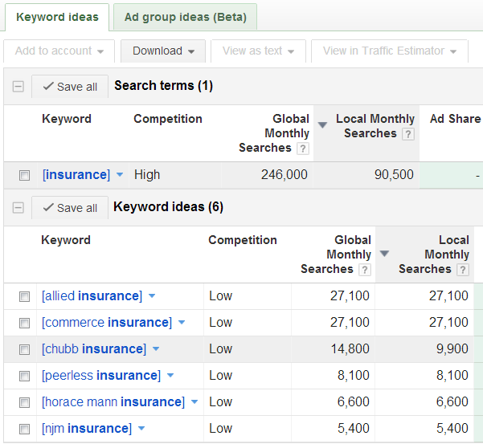Open the [peerless insurance] keyword link
The height and width of the screenshot is (448, 483).
(x=101, y=376)
